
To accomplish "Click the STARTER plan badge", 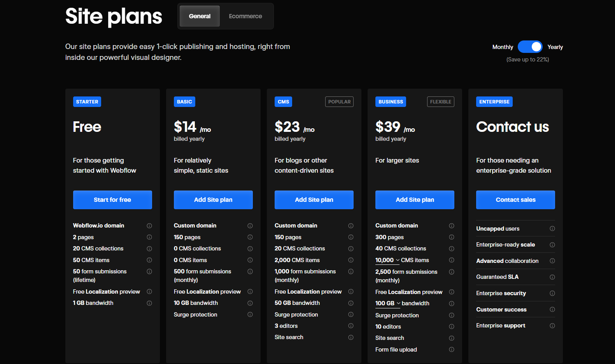I will click(x=87, y=102).
